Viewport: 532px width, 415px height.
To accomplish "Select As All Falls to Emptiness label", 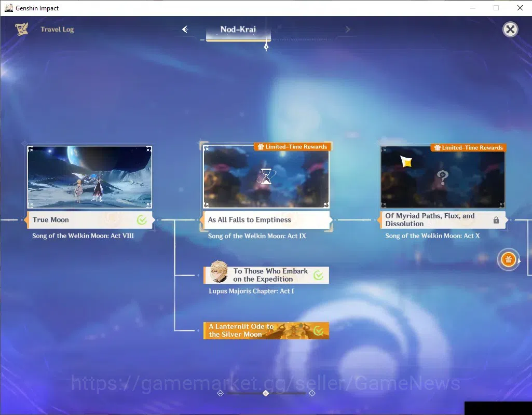I will click(266, 220).
